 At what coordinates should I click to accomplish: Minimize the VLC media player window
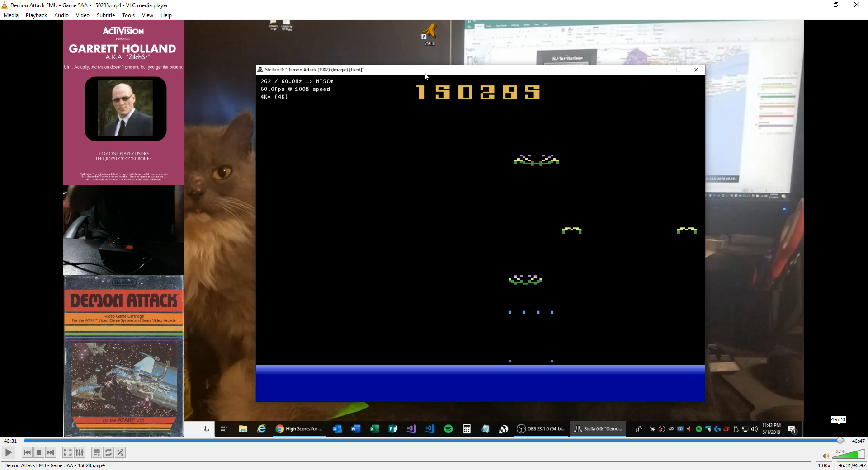816,5
